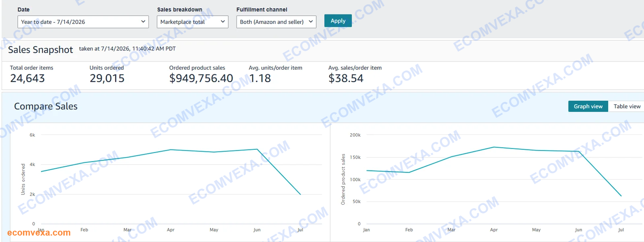Click the Sales Snapshot heading

[x=41, y=50]
